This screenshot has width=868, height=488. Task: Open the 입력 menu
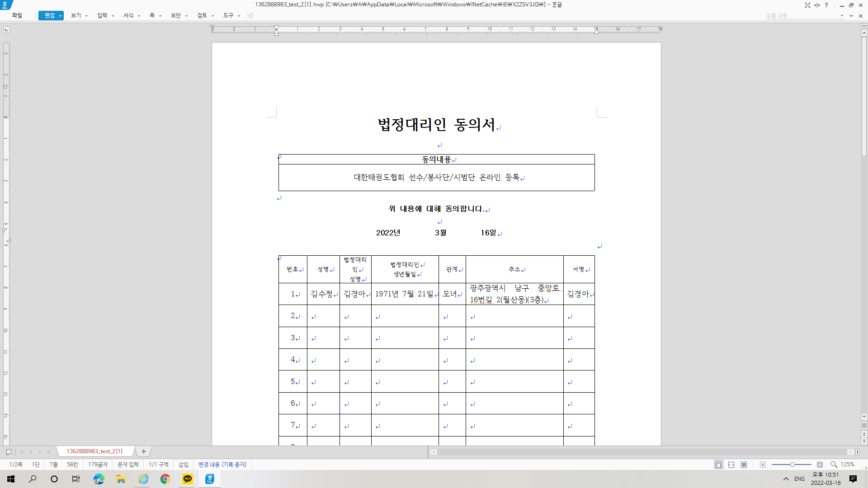coord(102,16)
